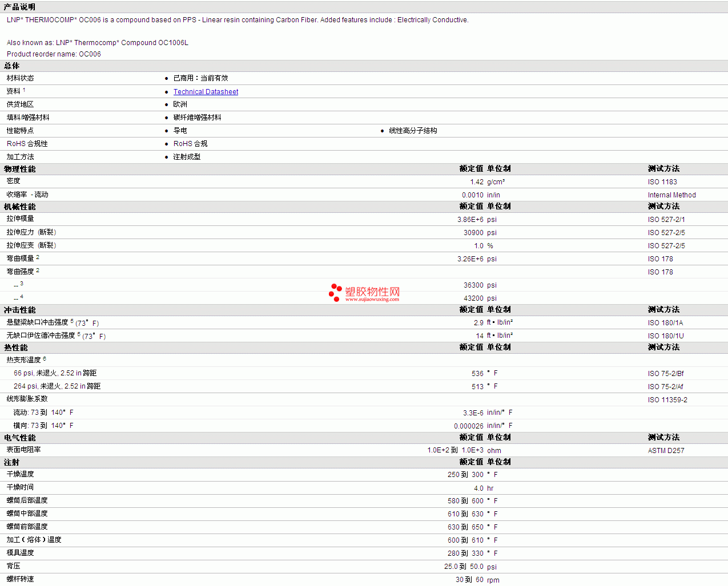Click the 电气性能 section header
The width and height of the screenshot is (728, 586).
coord(19,438)
